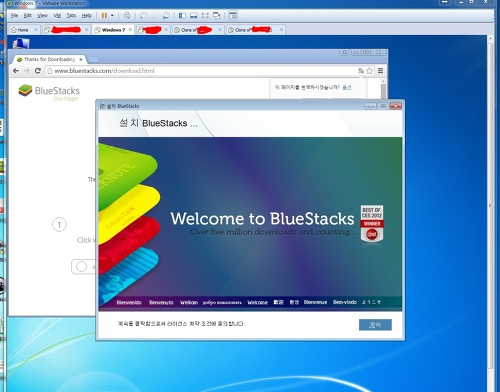This screenshot has width=500, height=392.
Task: Minimize the BlueStacks installer window
Action: coord(370,106)
